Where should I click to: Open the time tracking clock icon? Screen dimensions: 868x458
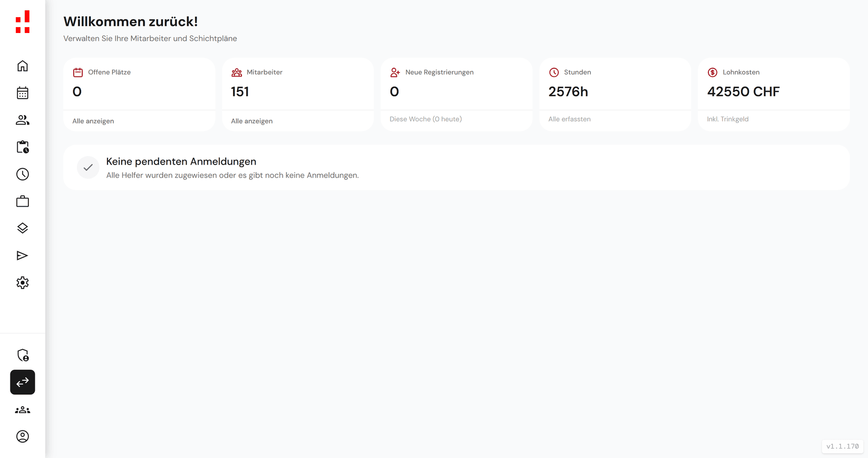[x=22, y=174]
